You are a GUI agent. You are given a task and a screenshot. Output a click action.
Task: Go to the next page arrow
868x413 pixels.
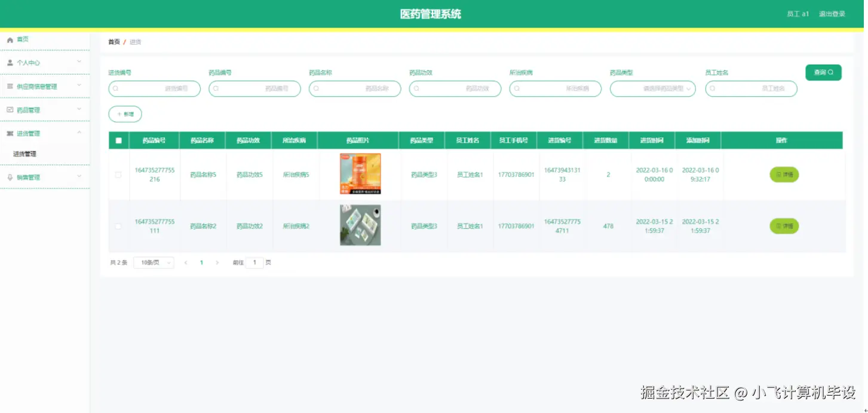pyautogui.click(x=217, y=262)
